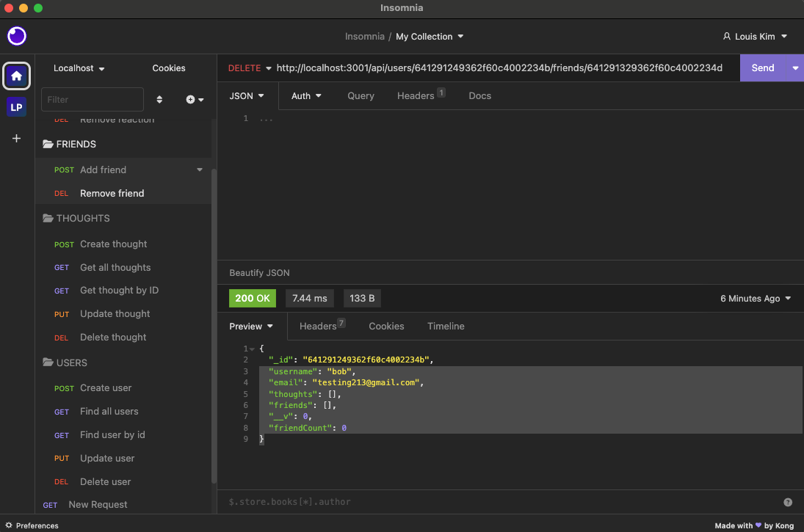Open the Kong logo in the top bar
This screenshot has width=804, height=532.
click(16, 36)
